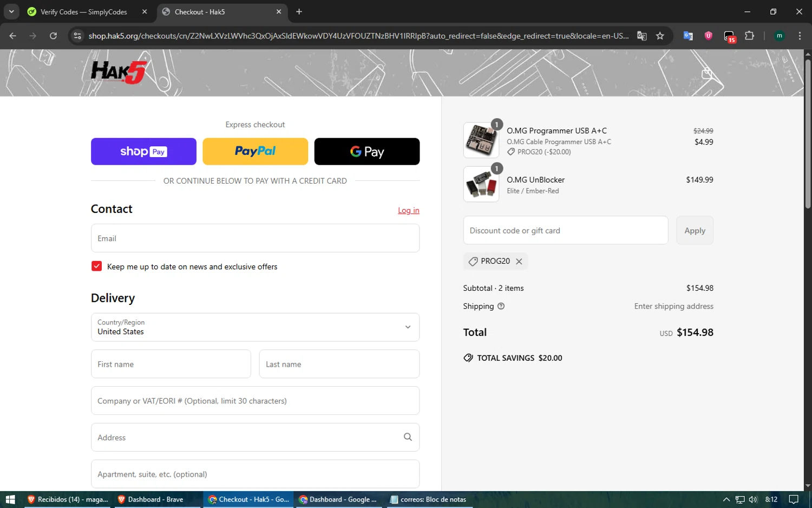Click the TOTAL SAVINGS $20.00 text
Image resolution: width=812 pixels, height=508 pixels.
pos(513,358)
